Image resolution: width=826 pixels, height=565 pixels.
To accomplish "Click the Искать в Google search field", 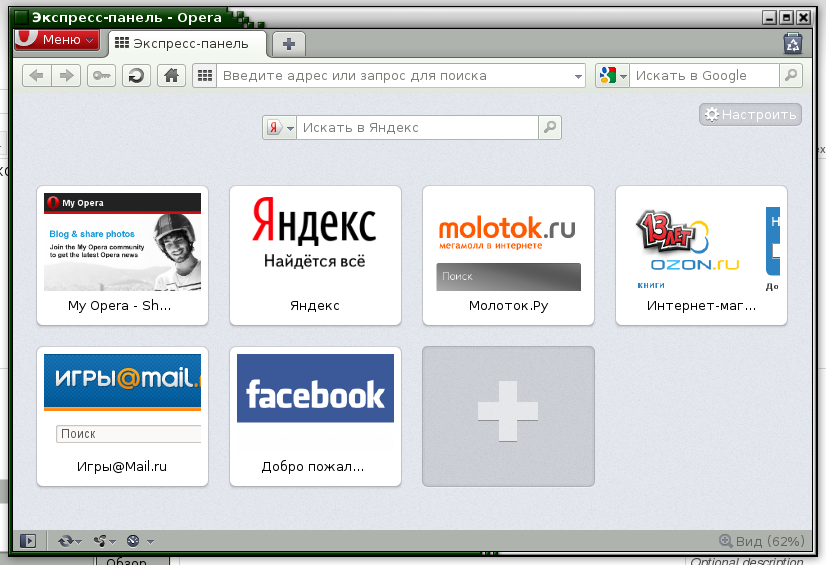I will click(x=704, y=76).
